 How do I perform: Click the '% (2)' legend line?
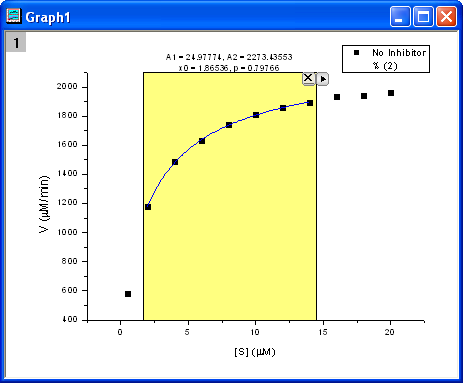point(385,65)
